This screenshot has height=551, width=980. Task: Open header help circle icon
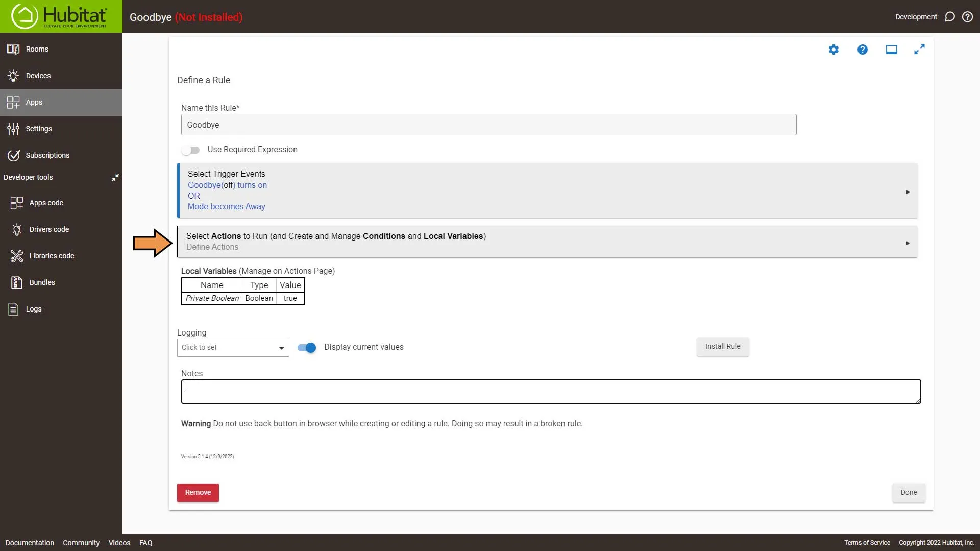coord(967,17)
